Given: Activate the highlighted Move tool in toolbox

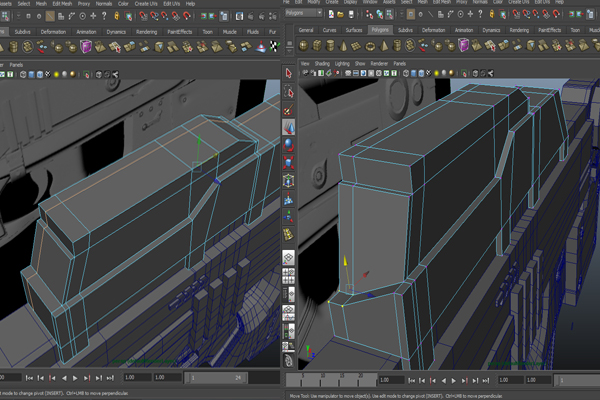Looking at the screenshot, I should pyautogui.click(x=289, y=127).
